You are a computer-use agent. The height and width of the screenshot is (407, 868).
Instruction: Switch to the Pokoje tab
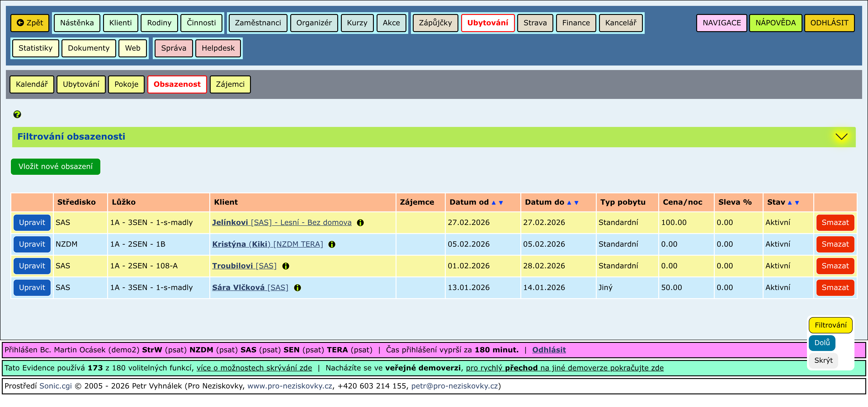(126, 84)
